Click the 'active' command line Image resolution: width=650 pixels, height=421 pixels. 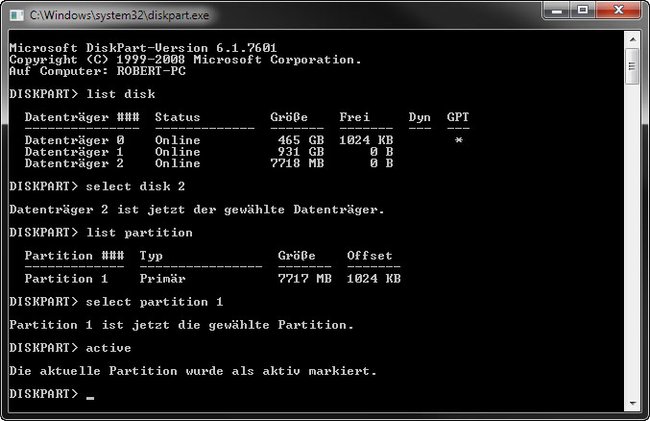[70, 348]
